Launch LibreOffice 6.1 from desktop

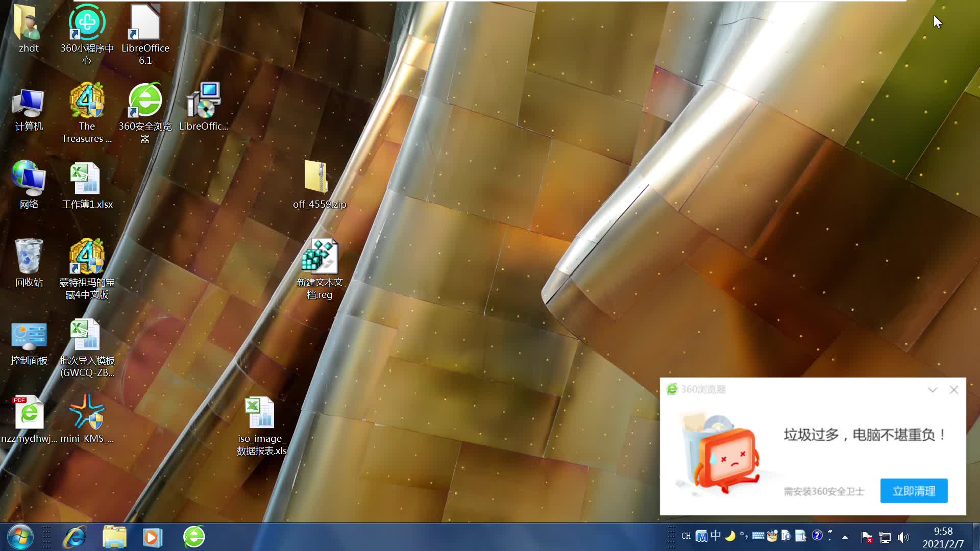click(x=144, y=23)
